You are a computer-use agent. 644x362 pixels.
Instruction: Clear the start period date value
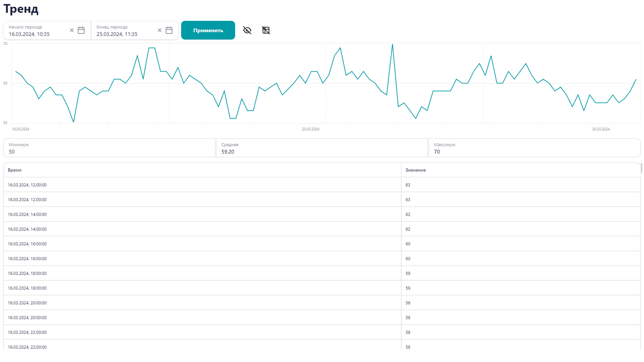tap(72, 31)
